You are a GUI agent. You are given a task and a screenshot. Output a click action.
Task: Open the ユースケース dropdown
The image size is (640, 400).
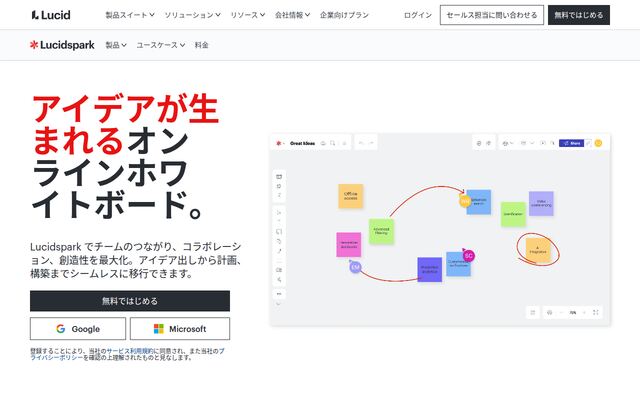pyautogui.click(x=160, y=45)
